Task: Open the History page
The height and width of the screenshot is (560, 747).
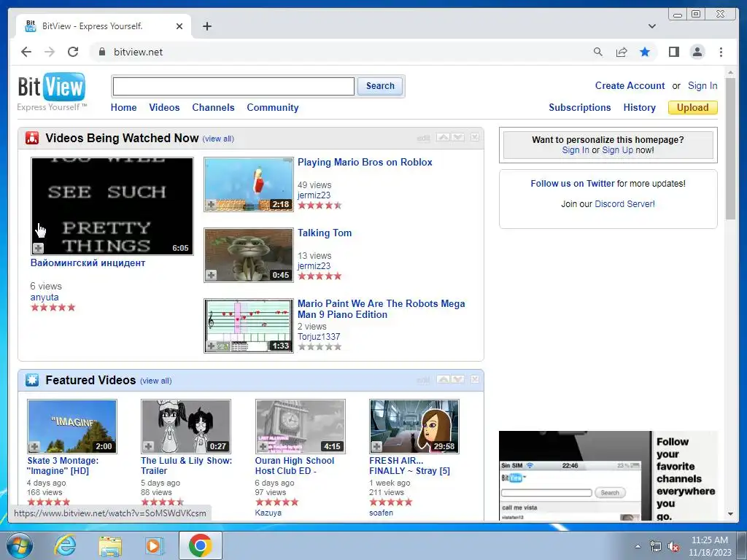Action: point(639,108)
